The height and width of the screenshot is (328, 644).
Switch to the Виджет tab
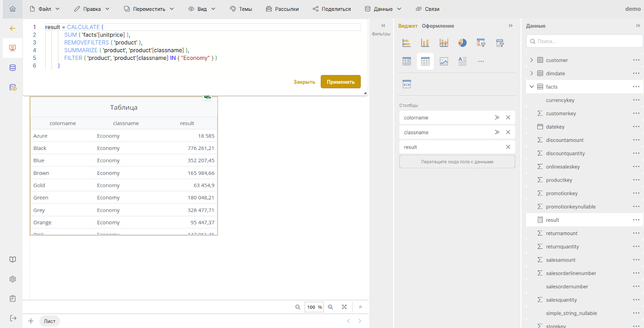(x=408, y=26)
